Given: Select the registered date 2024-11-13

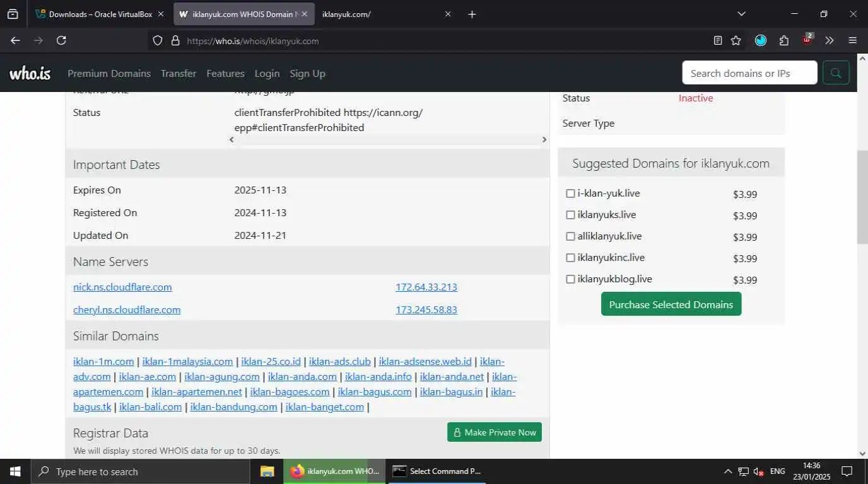Looking at the screenshot, I should click(261, 212).
